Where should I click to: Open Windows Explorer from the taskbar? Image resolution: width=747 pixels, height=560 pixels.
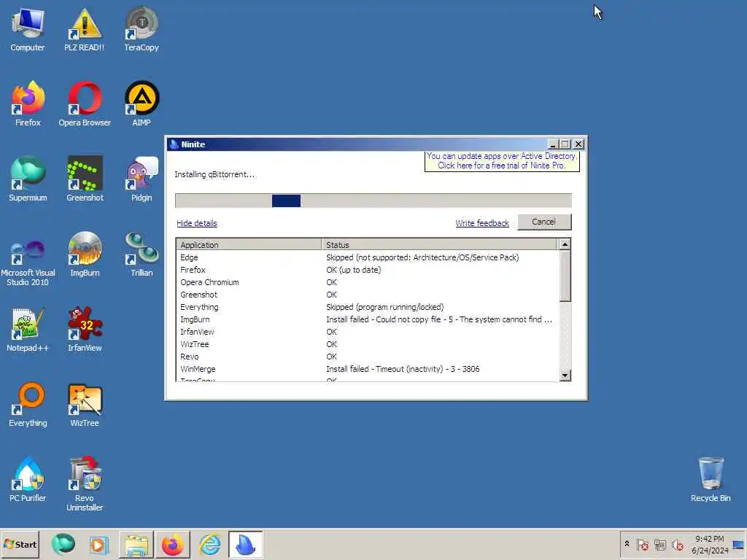click(x=136, y=544)
